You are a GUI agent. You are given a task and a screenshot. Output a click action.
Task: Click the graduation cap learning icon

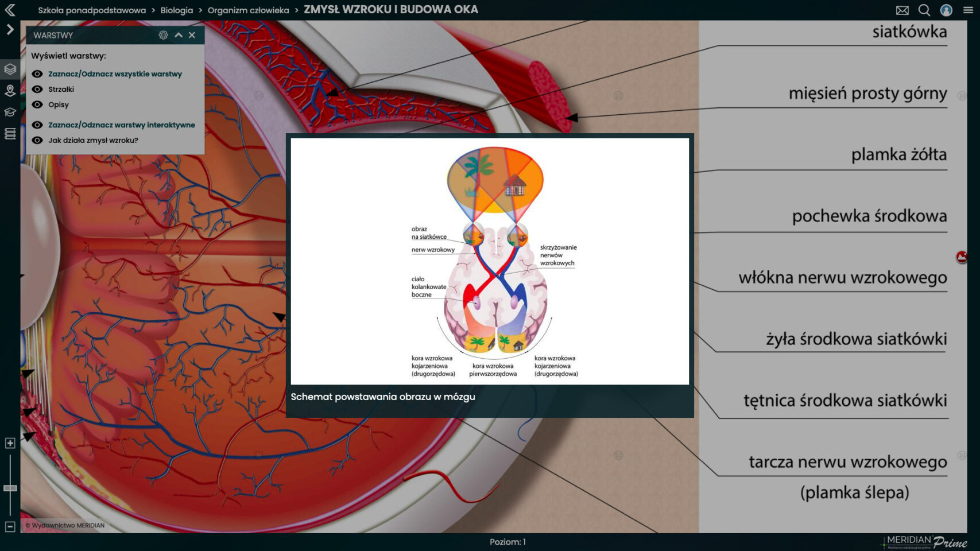pos(10,112)
